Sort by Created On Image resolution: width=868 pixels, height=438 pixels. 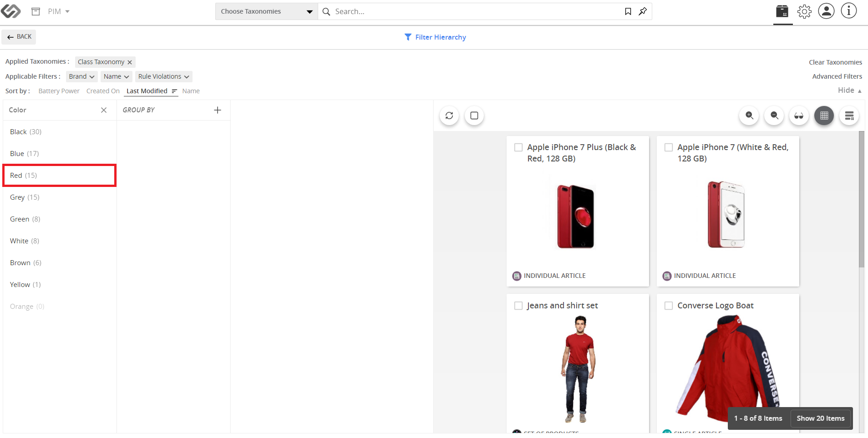103,91
